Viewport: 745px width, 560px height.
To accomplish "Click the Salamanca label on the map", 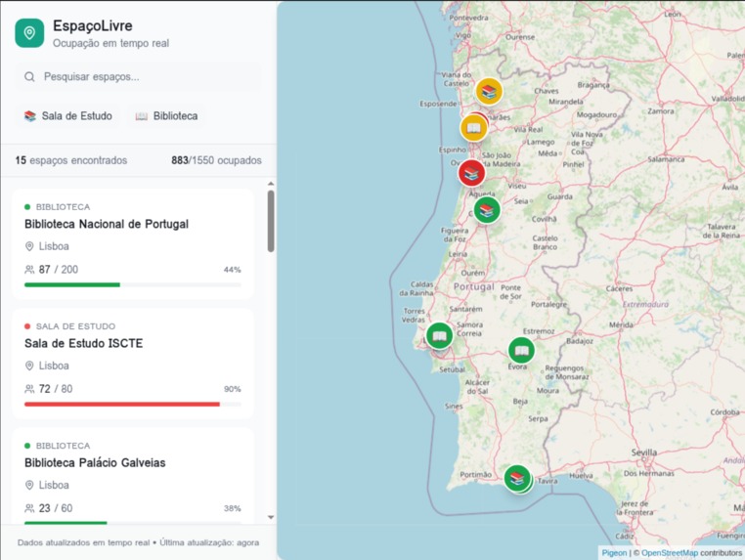I will 666,159.
